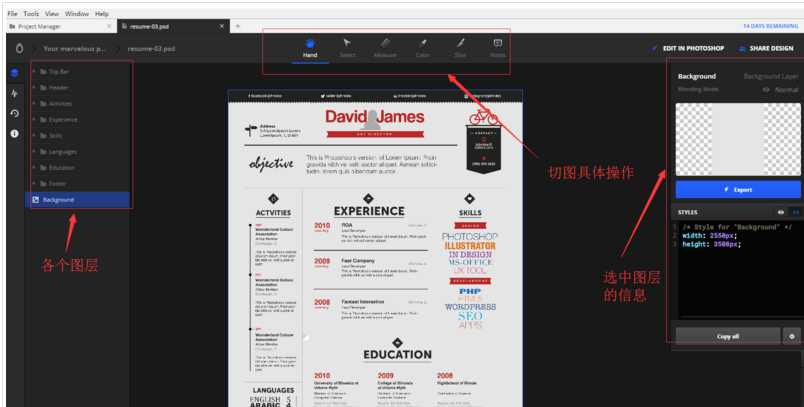Viewport: 804px width, 407px height.
Task: Toggle the eye icon beside Normal blending mode
Action: (x=766, y=89)
